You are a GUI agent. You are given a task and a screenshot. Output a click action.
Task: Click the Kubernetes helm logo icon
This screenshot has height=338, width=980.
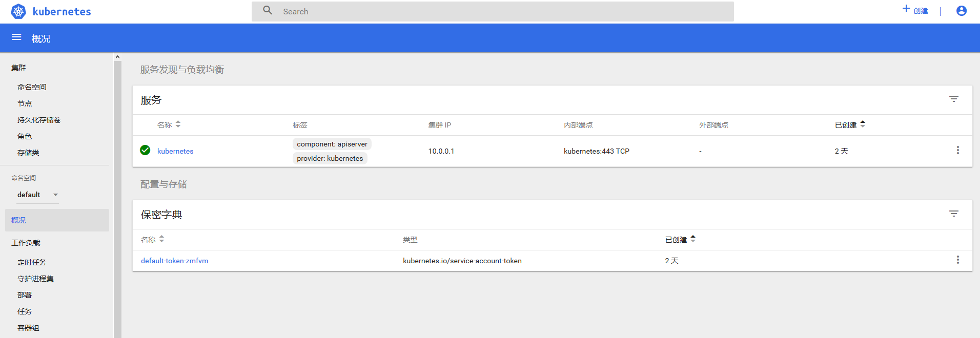tap(18, 11)
